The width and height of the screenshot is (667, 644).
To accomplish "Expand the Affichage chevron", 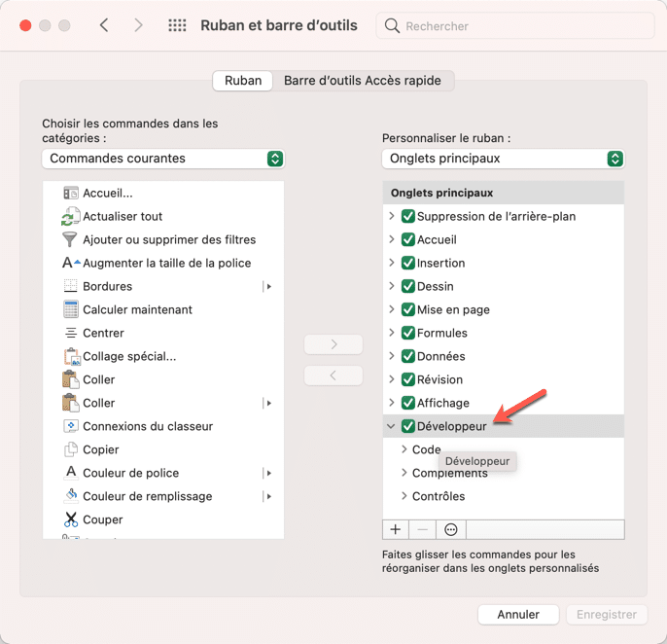I will tap(392, 402).
